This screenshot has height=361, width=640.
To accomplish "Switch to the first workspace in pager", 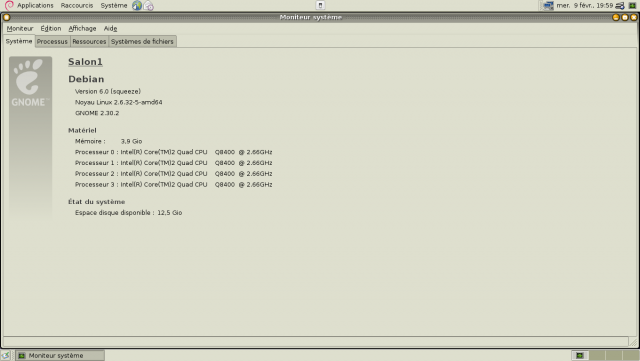I will coord(580,355).
